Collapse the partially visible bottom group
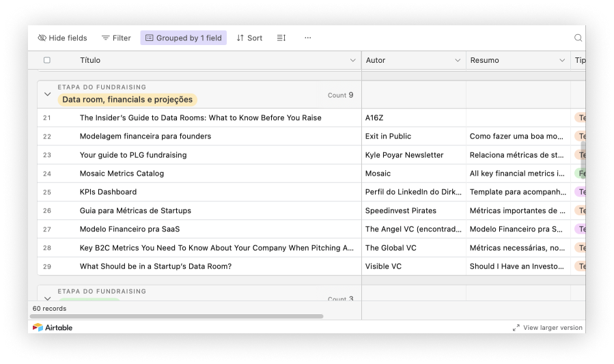Screen dimensions: 614x364 (x=47, y=298)
